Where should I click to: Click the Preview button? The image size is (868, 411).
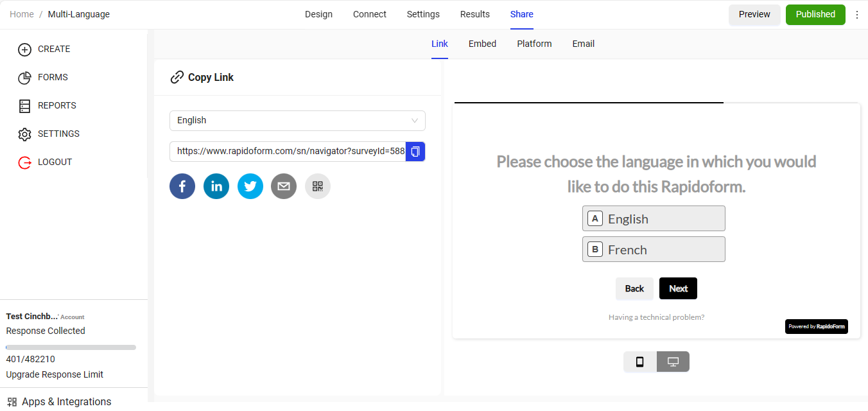(754, 14)
